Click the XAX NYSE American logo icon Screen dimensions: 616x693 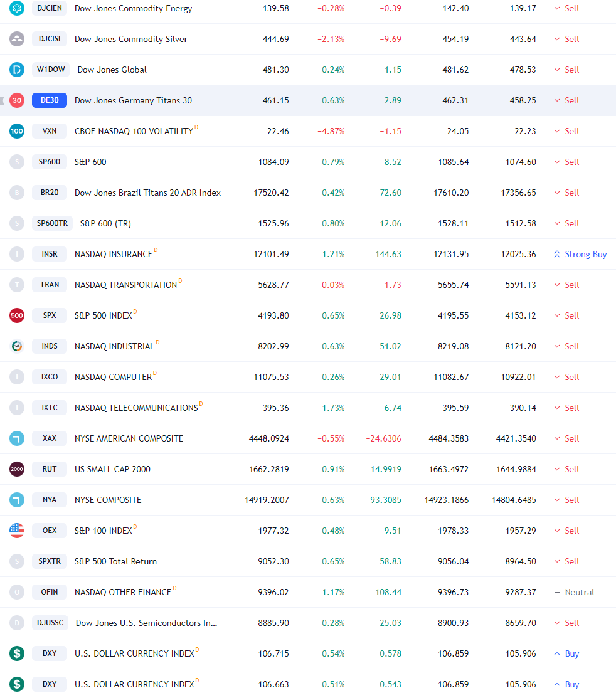click(17, 438)
